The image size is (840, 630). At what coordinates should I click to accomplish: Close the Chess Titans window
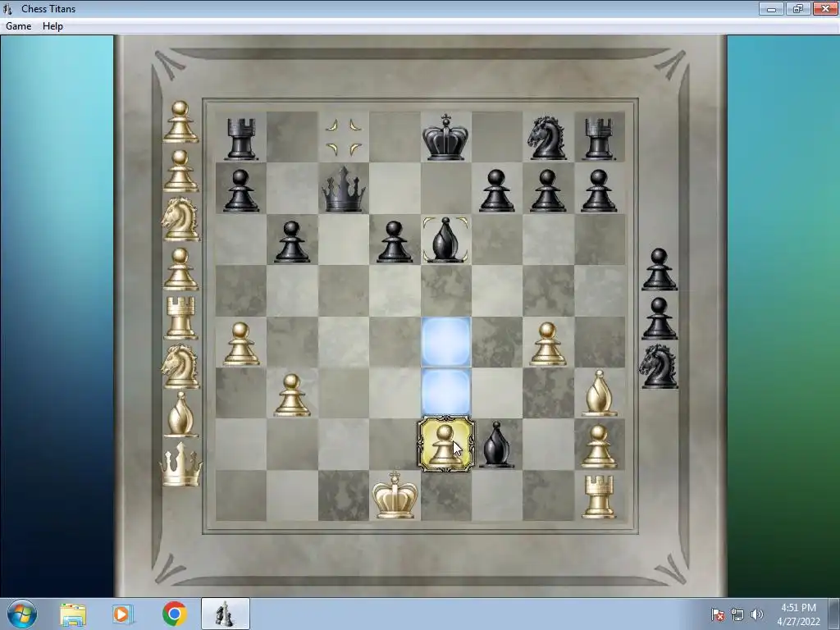click(825, 8)
